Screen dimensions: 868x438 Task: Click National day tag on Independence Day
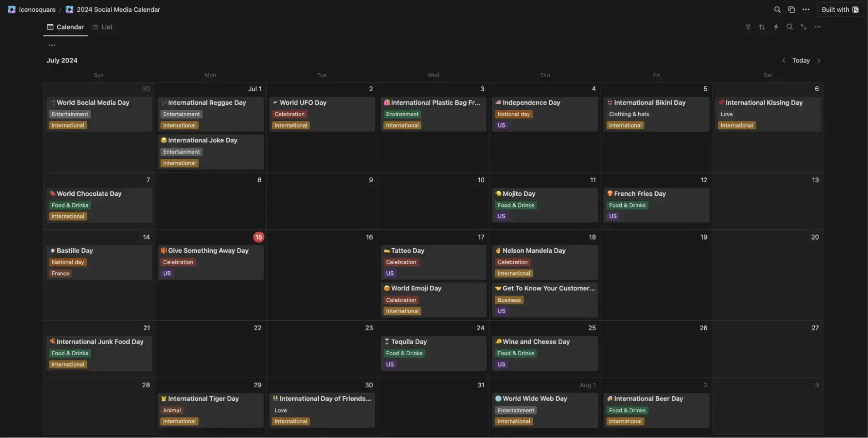click(514, 114)
